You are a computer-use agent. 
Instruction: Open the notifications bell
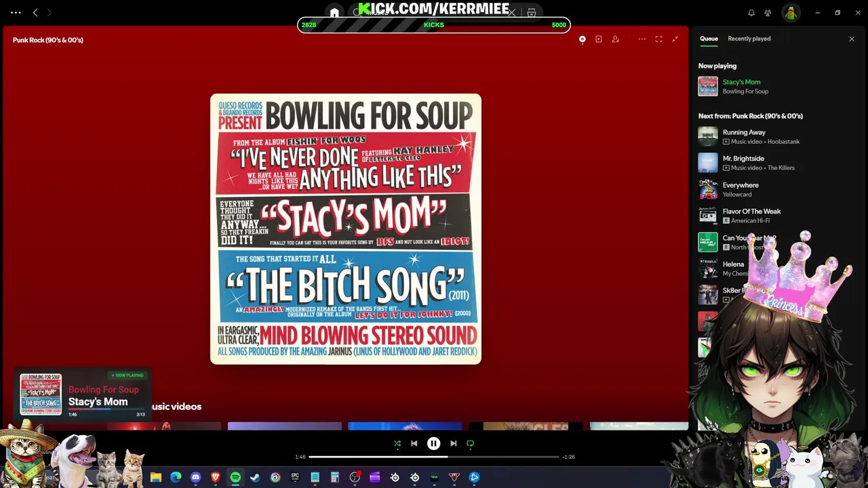tap(751, 12)
